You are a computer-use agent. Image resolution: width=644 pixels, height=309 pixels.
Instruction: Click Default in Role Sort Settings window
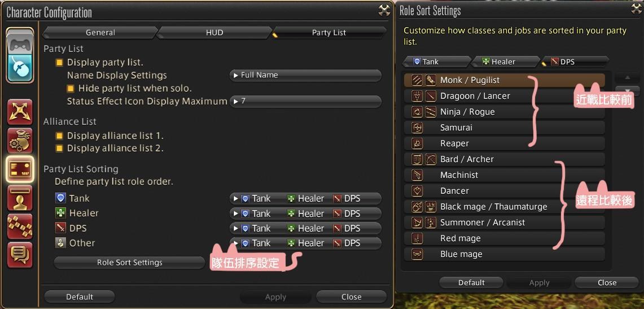(x=471, y=282)
